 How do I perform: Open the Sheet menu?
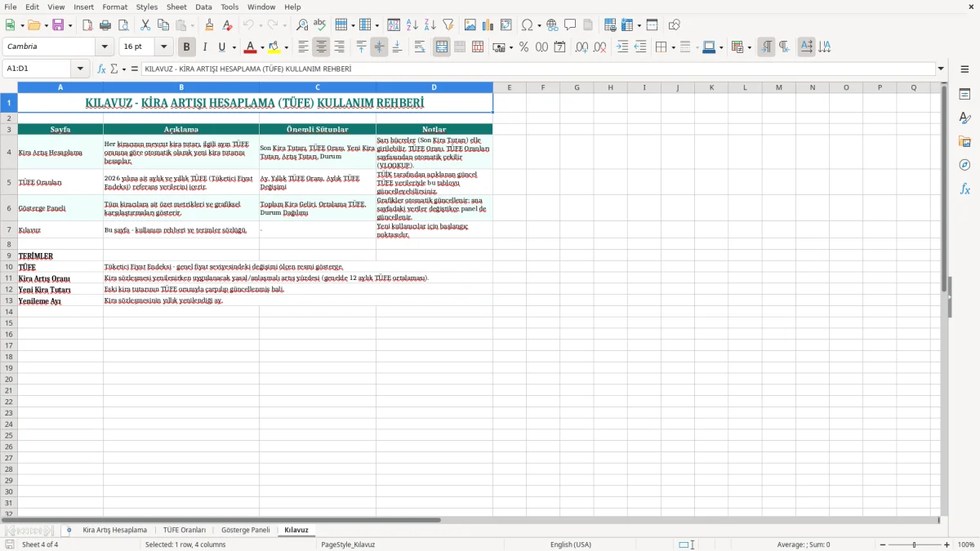click(176, 7)
